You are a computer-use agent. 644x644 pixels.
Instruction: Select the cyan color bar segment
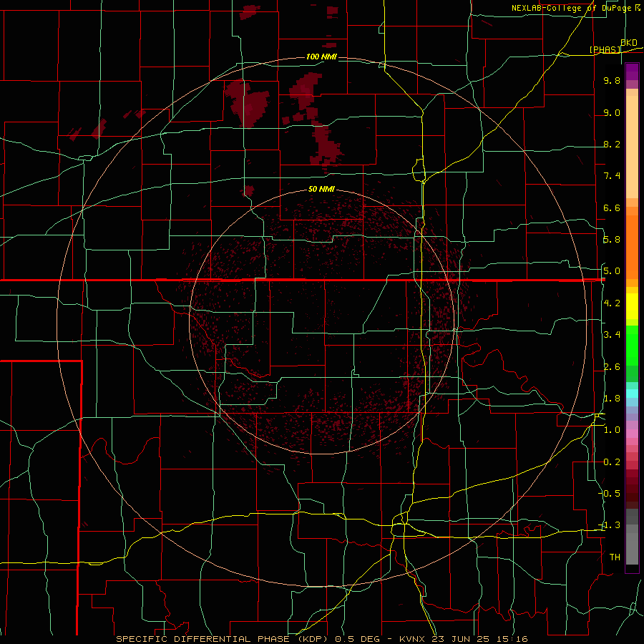coord(632,394)
